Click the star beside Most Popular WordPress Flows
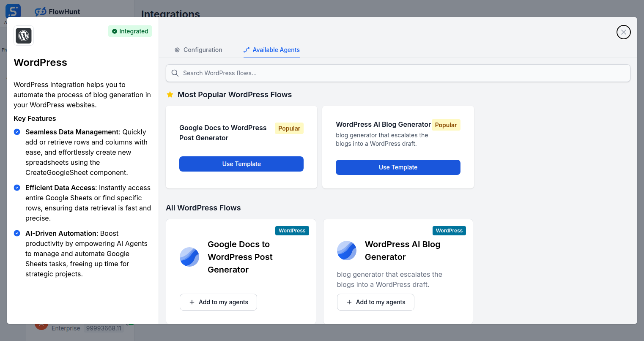This screenshot has height=341, width=644. pyautogui.click(x=170, y=94)
